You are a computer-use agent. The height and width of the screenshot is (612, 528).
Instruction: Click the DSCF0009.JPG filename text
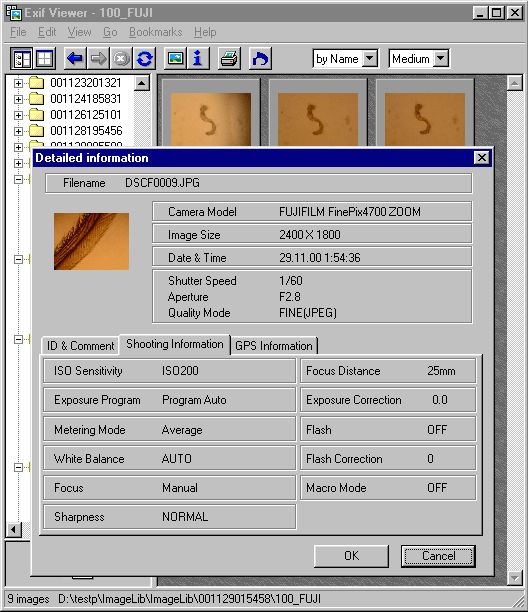pyautogui.click(x=162, y=183)
